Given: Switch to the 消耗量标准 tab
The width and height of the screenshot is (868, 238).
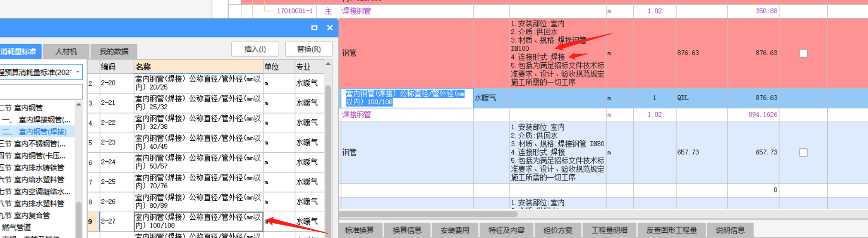Looking at the screenshot, I should click(20, 51).
